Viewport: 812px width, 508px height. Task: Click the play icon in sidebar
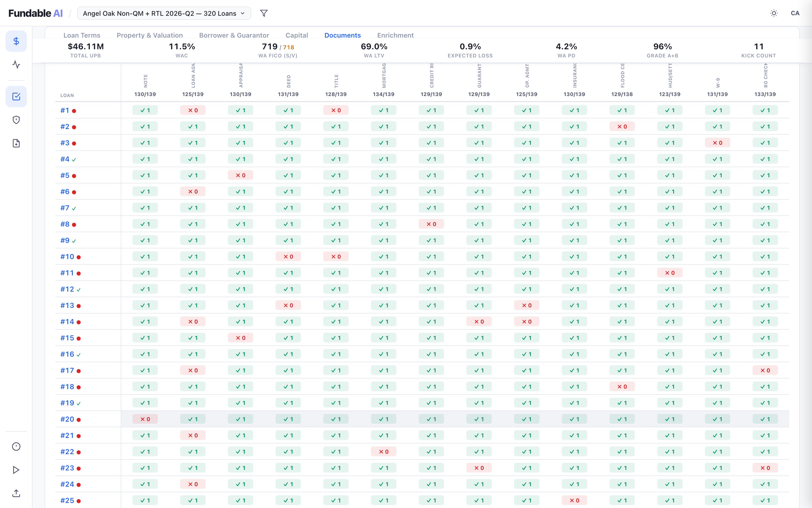(16, 470)
